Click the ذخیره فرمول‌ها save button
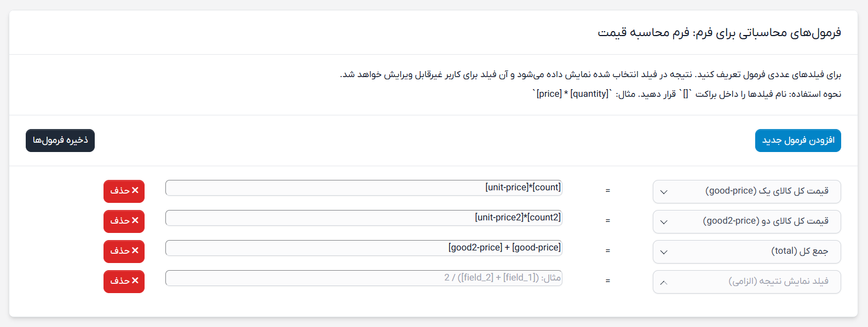Image resolution: width=868 pixels, height=327 pixels. click(60, 141)
